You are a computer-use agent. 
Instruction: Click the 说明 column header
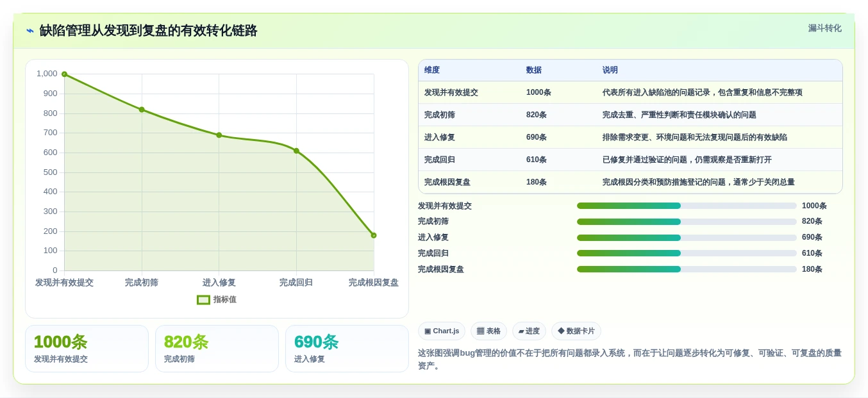pyautogui.click(x=610, y=70)
